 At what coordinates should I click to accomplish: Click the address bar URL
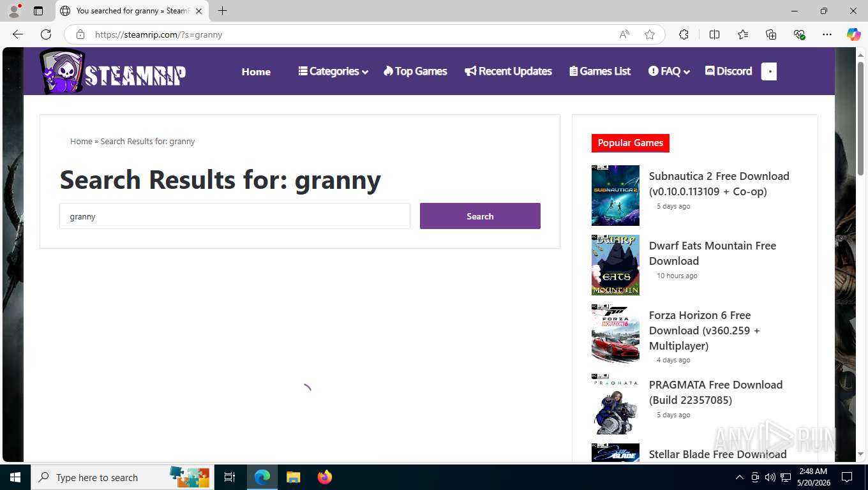click(158, 34)
